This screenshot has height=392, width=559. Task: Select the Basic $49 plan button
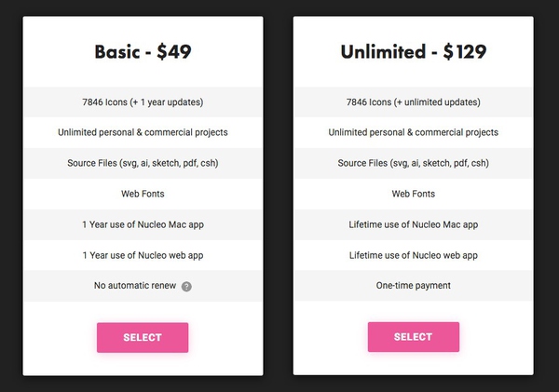[x=143, y=337]
